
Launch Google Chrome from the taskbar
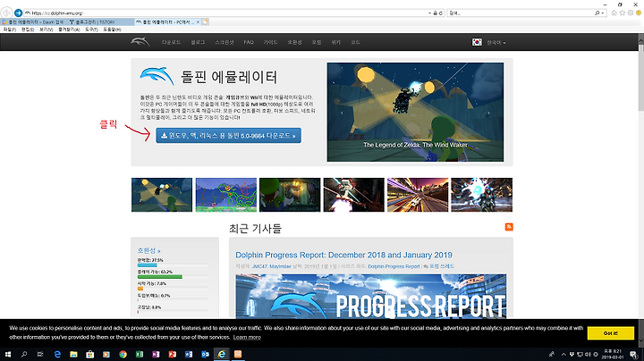pos(123,354)
